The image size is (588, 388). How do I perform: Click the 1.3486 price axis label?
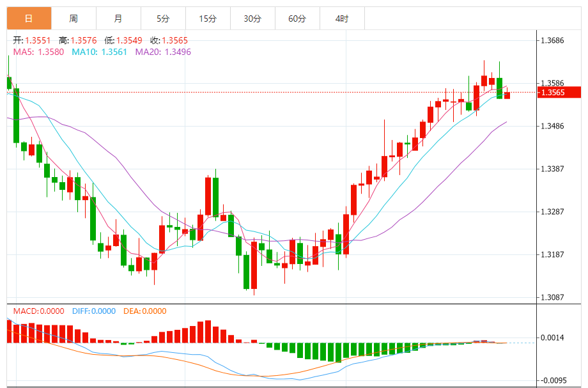[x=552, y=126]
